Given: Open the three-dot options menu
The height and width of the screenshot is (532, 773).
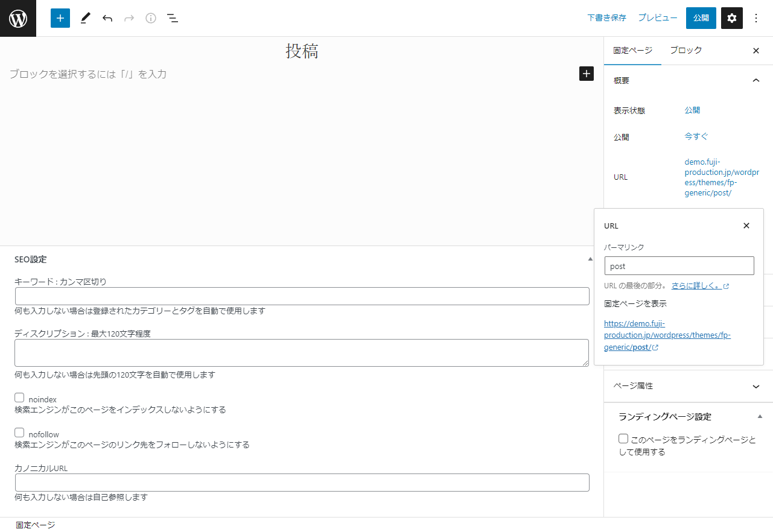Looking at the screenshot, I should pyautogui.click(x=756, y=18).
